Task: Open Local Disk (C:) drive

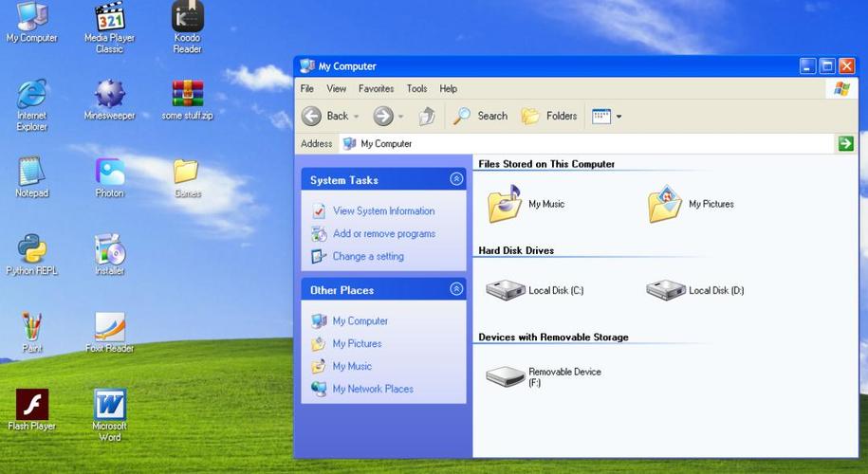Action: [506, 290]
